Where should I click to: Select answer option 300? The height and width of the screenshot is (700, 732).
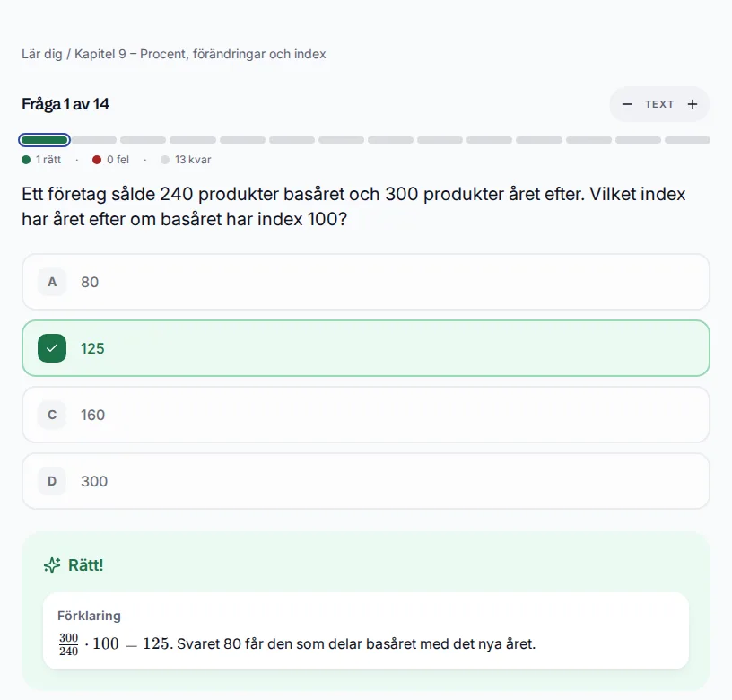(x=366, y=481)
